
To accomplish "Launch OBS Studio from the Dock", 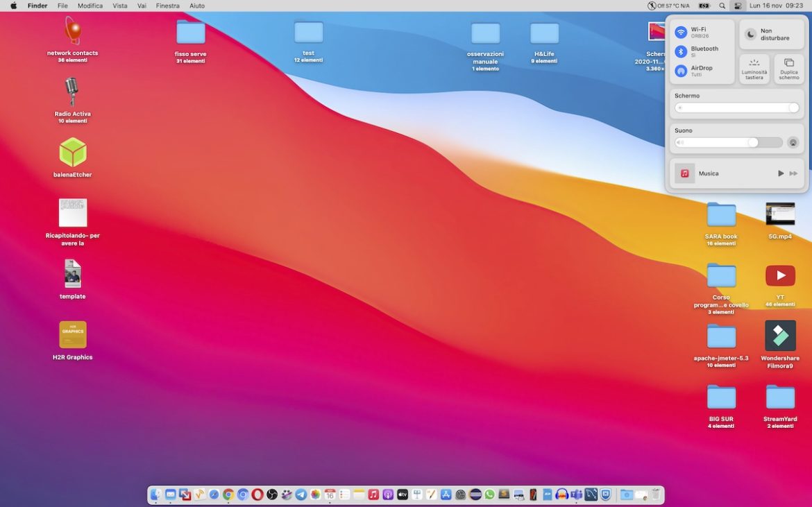I will 272,495.
